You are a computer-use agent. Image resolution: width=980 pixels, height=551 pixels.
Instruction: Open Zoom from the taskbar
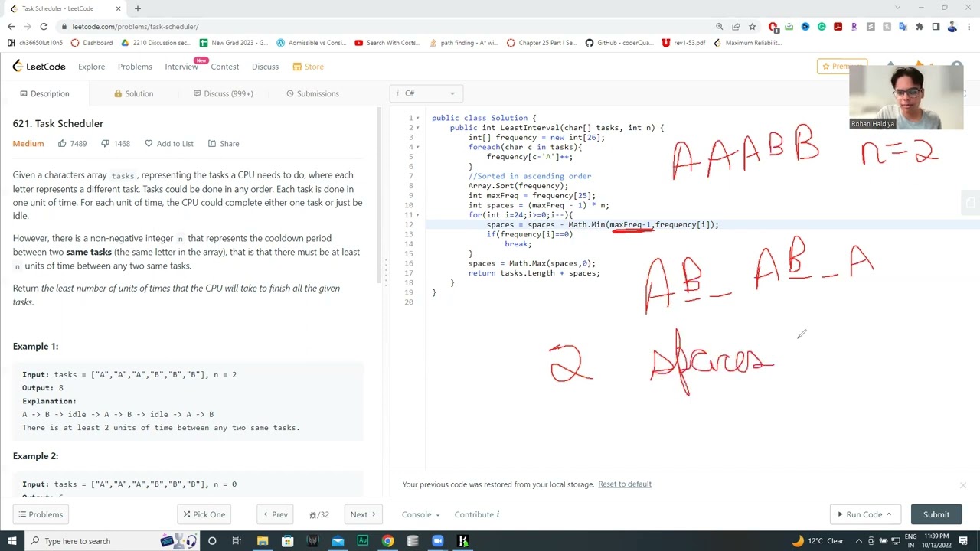click(x=438, y=541)
